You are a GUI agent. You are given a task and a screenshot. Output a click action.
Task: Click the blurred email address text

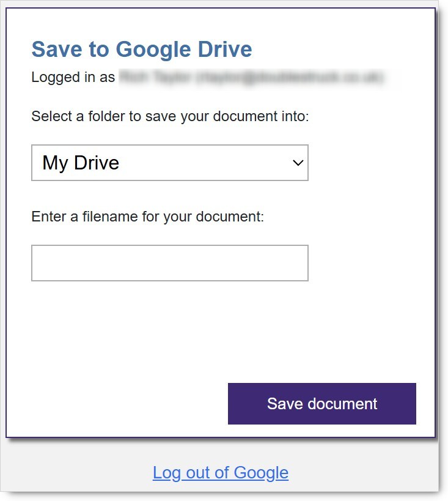click(290, 77)
